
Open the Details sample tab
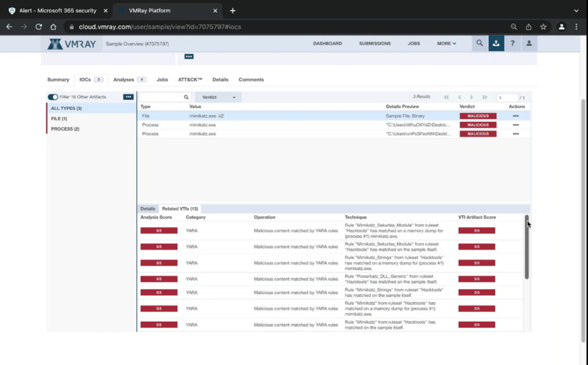[x=220, y=79]
